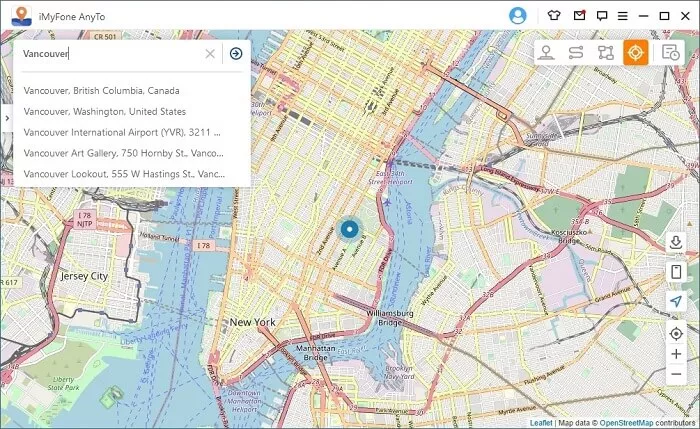Viewport: 700px width, 429px height.
Task: Click the import GPX download icon
Action: pos(676,242)
